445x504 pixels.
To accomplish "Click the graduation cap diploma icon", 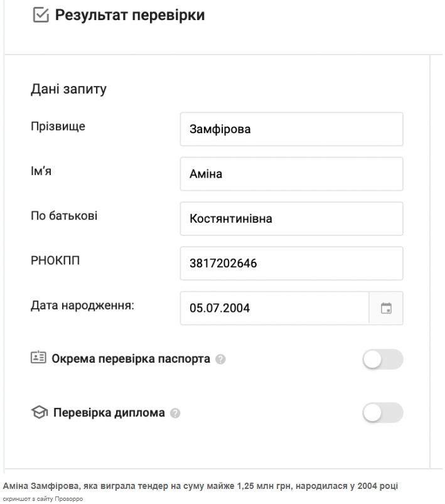I will tap(39, 412).
